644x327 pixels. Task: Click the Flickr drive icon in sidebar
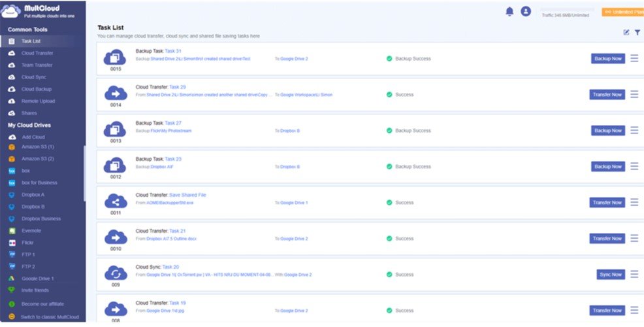click(x=12, y=243)
